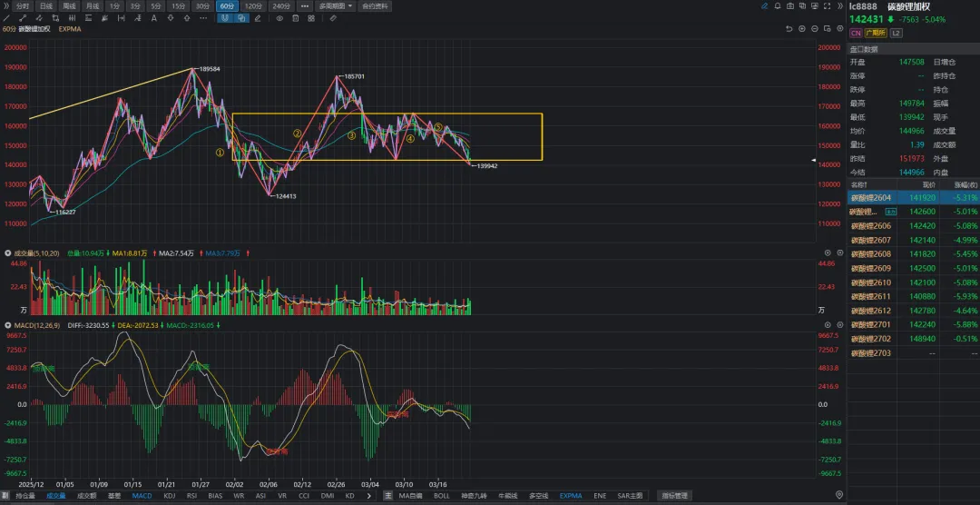980x505 pixels.
Task: Click the down arrow marker tool
Action: (171, 18)
